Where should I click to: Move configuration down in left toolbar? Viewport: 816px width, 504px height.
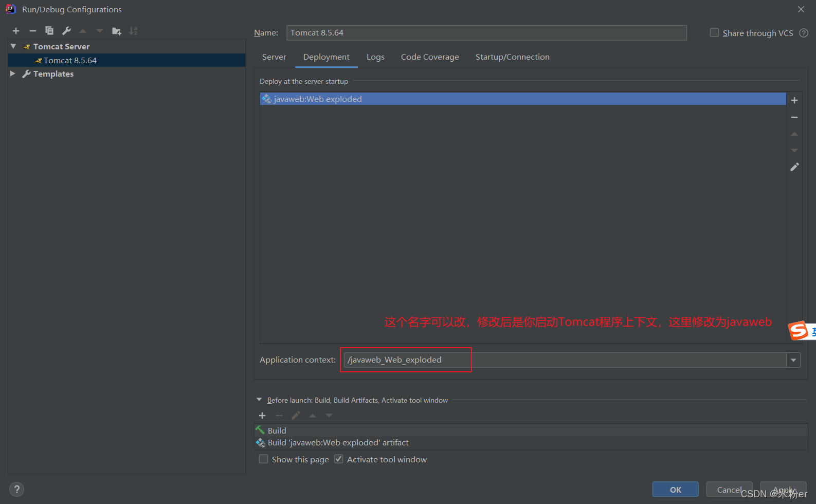click(x=100, y=31)
